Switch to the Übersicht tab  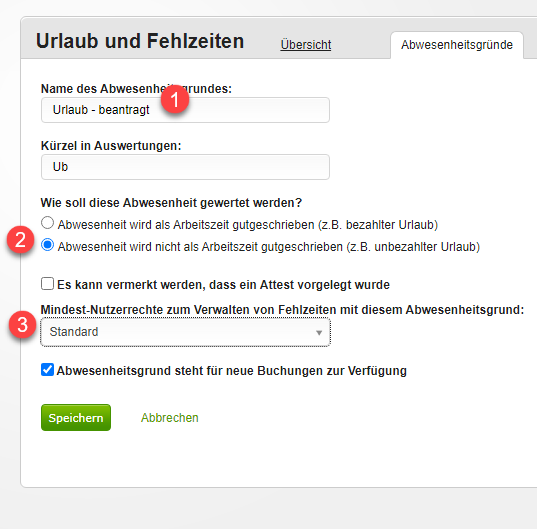pos(306,45)
